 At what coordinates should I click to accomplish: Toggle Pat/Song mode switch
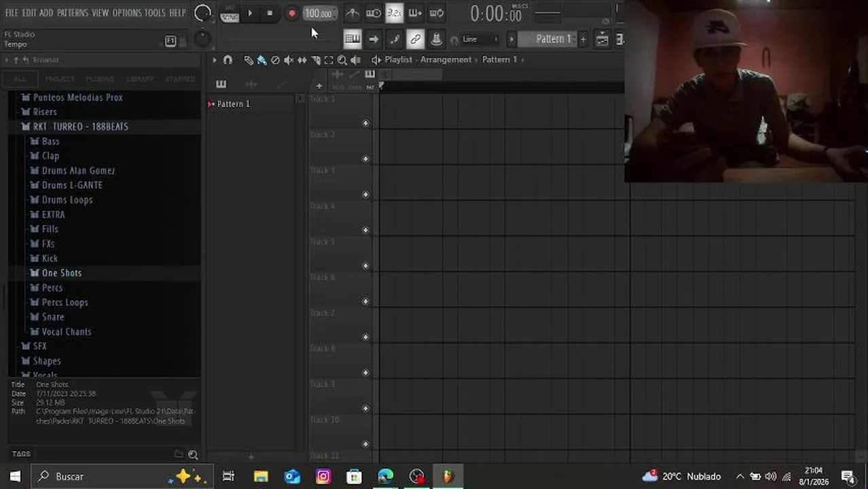230,14
